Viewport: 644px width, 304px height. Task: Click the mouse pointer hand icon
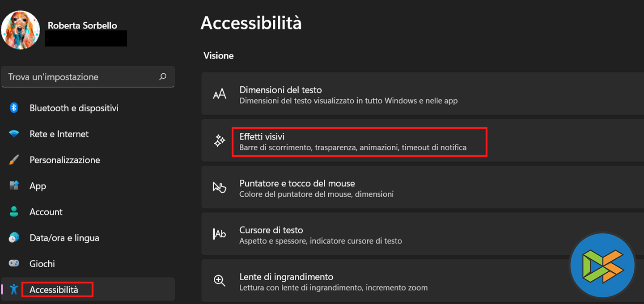[219, 188]
